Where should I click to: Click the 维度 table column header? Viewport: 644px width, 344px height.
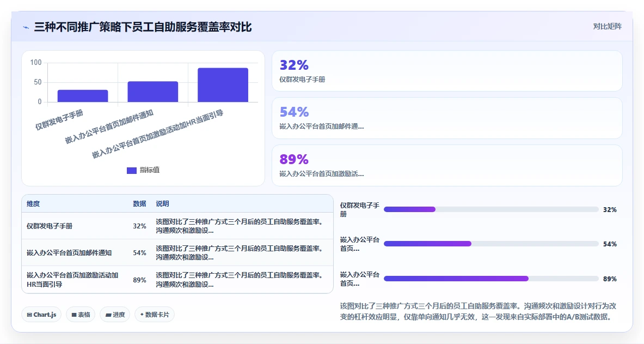(x=33, y=204)
